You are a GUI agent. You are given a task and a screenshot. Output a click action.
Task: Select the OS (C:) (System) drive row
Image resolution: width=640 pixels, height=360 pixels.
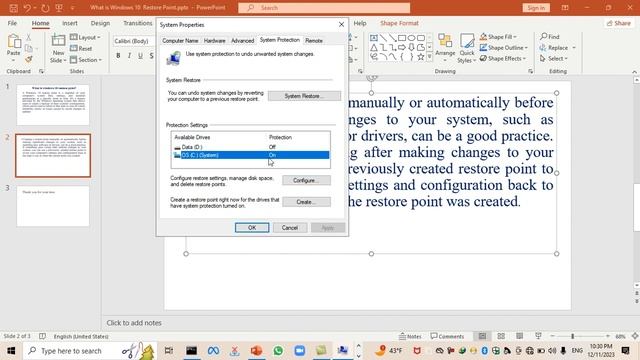251,155
